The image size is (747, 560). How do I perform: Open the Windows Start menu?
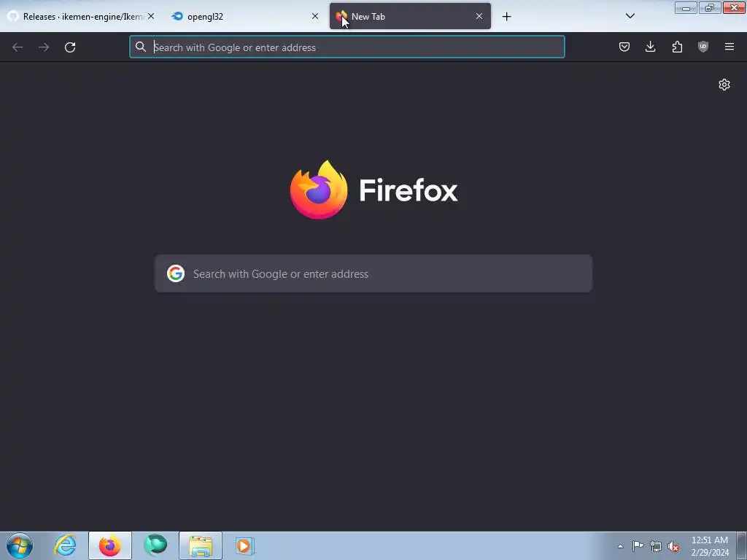pyautogui.click(x=20, y=545)
